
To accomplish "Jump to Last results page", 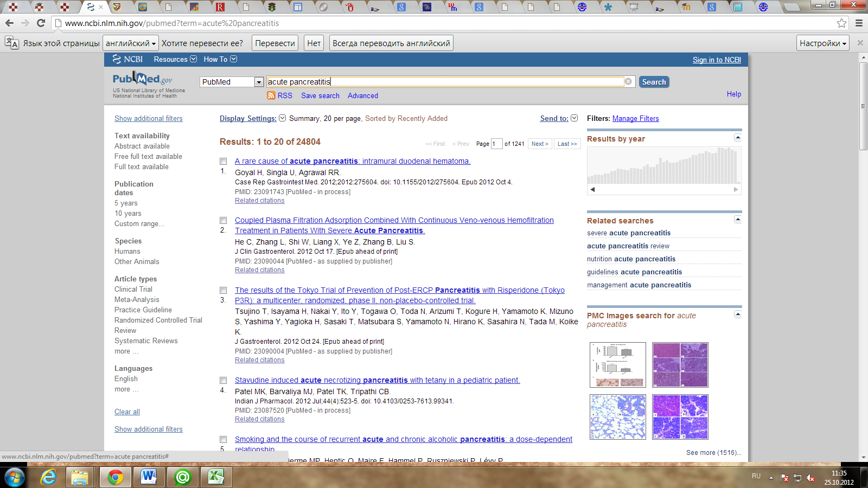I will (567, 144).
